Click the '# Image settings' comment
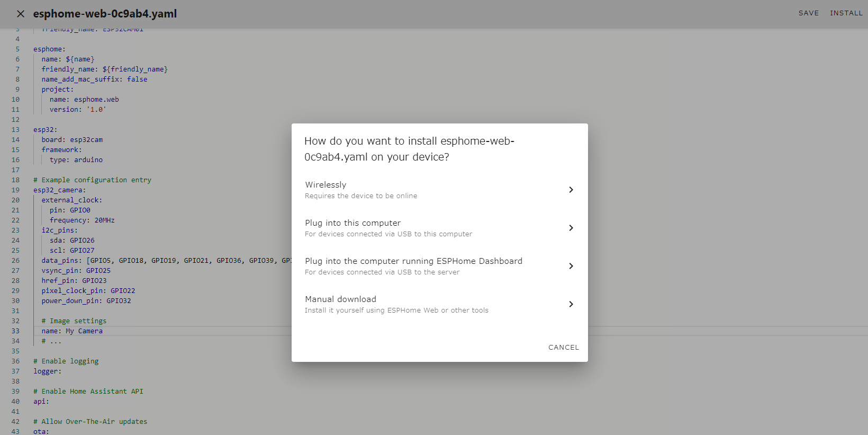Screen dimensions: 868x435 pyautogui.click(x=74, y=321)
